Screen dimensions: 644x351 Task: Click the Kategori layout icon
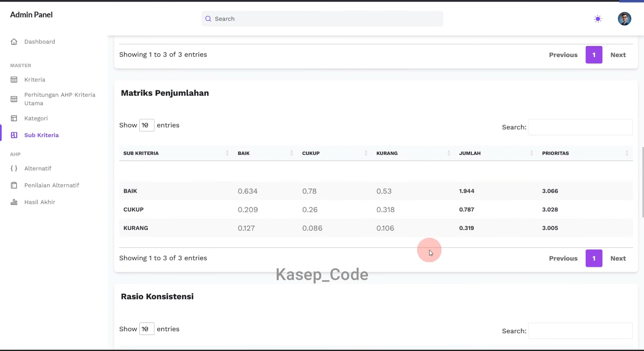click(x=14, y=118)
